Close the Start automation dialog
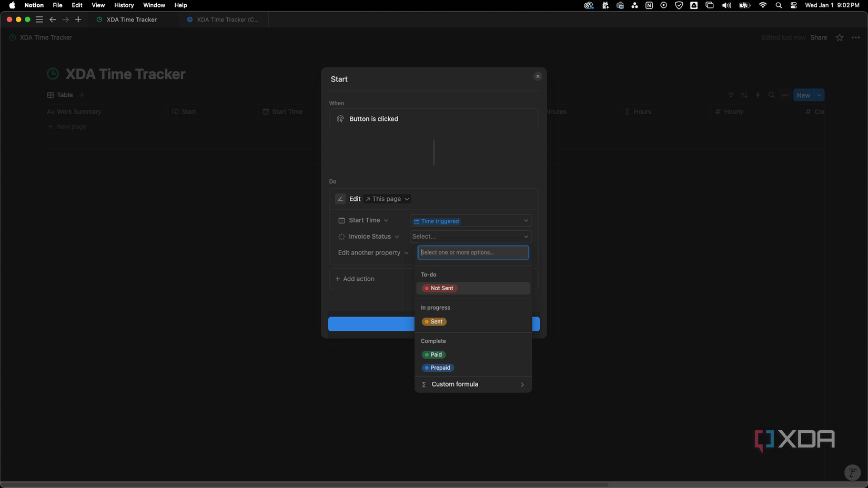Screen dimensions: 868x488 [x=538, y=76]
